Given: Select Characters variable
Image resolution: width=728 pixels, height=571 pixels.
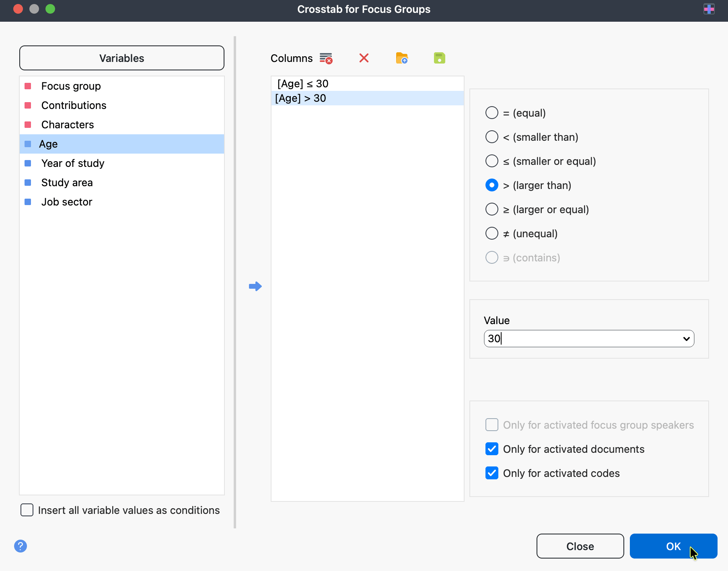Looking at the screenshot, I should coord(122,125).
